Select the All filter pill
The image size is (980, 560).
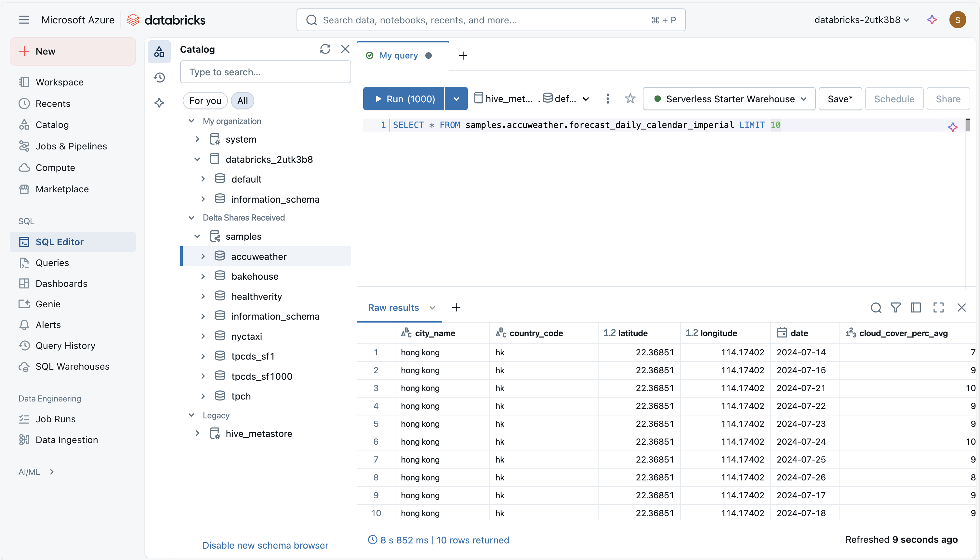pos(242,101)
